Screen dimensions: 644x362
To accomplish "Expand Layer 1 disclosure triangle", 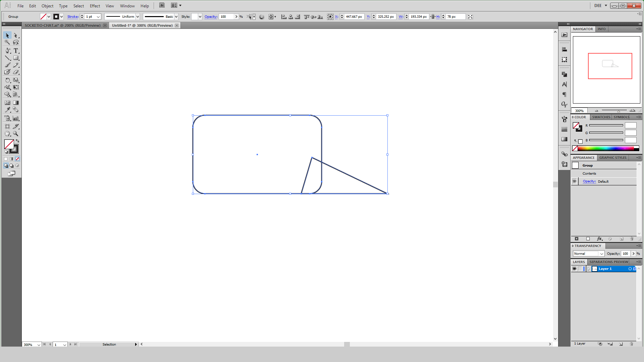I will pos(588,269).
